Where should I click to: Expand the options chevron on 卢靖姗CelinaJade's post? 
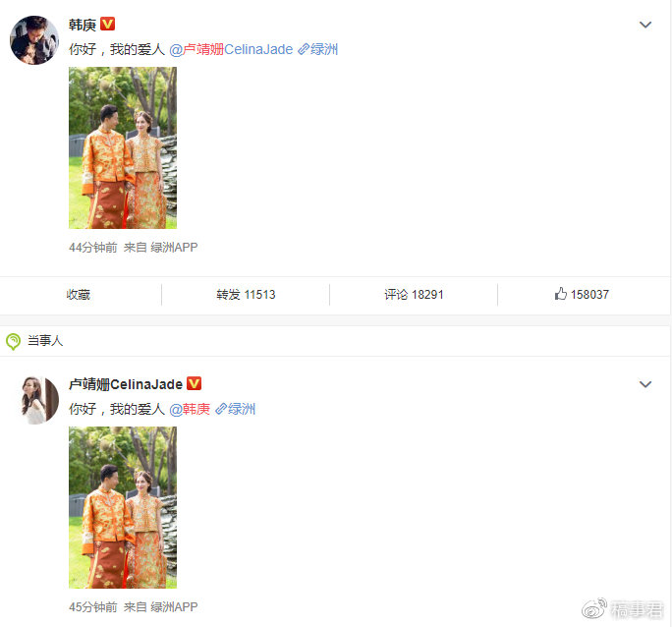pos(645,384)
